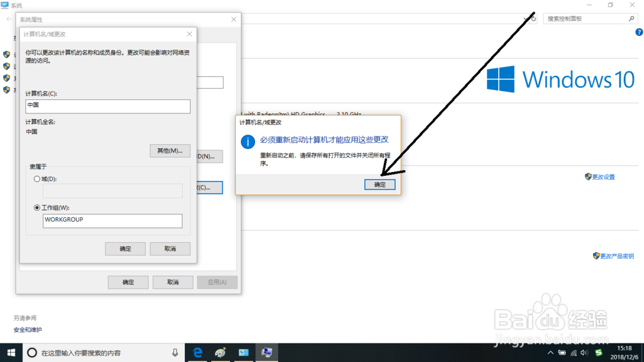This screenshot has width=644, height=362.
Task: Click the microphone icon in taskbar search
Action: point(175,352)
